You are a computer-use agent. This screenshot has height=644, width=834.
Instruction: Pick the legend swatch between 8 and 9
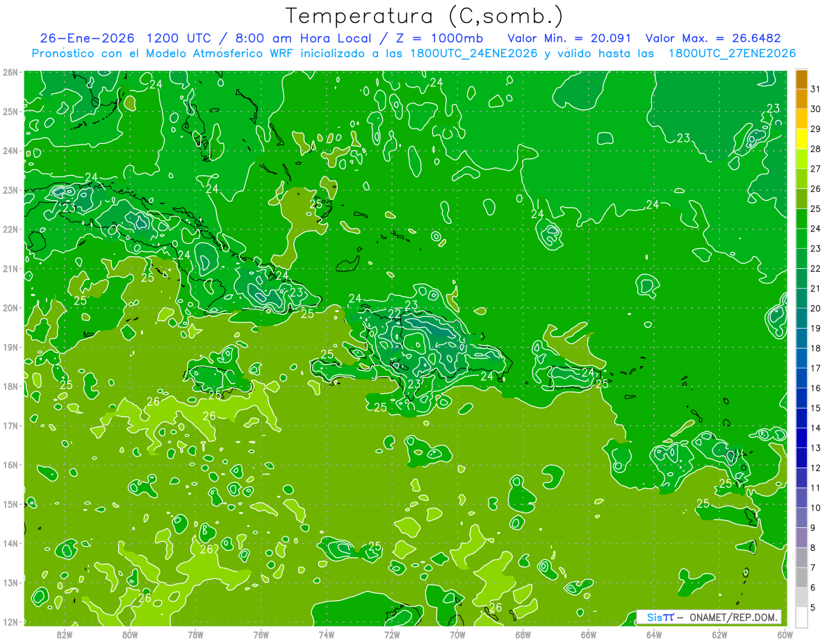(802, 538)
